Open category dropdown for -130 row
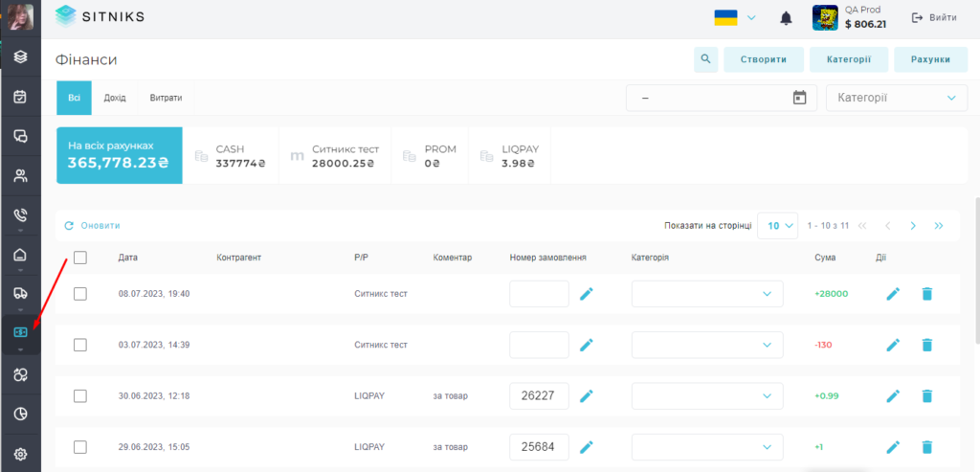The height and width of the screenshot is (472, 980). point(707,345)
